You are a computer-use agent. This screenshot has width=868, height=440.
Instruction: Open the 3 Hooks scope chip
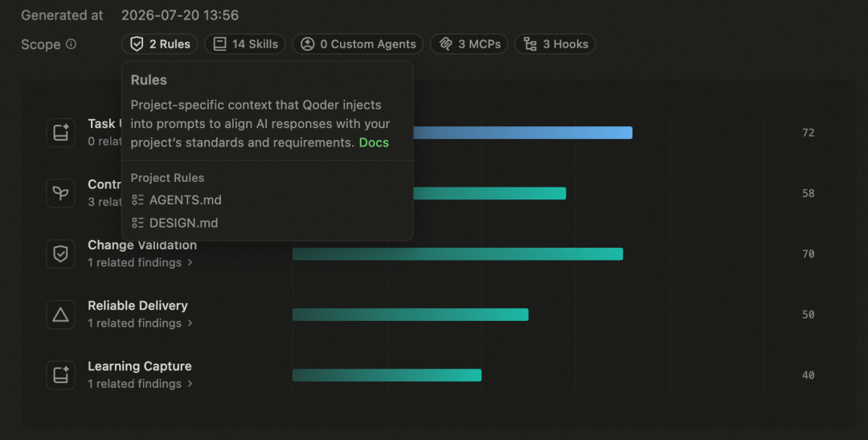tap(555, 43)
